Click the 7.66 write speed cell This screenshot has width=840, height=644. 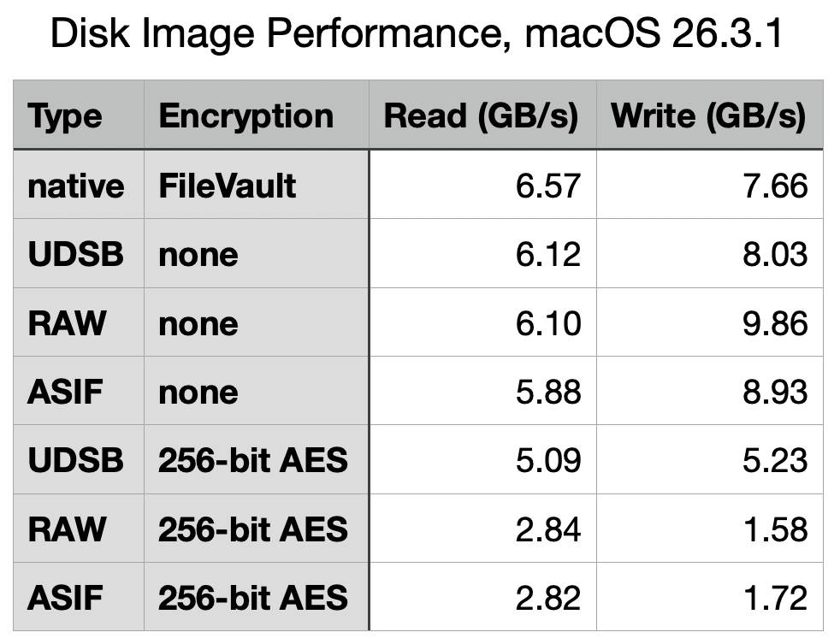(x=775, y=186)
